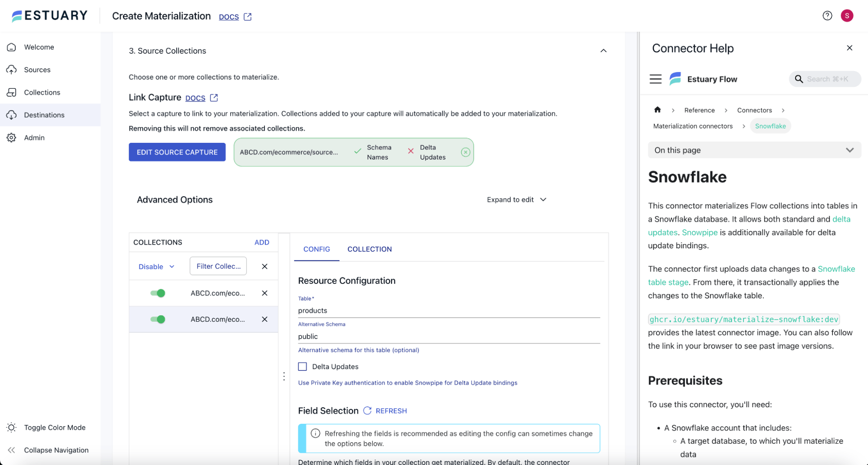Click the Filter Collections input
The height and width of the screenshot is (465, 868).
pyautogui.click(x=218, y=266)
